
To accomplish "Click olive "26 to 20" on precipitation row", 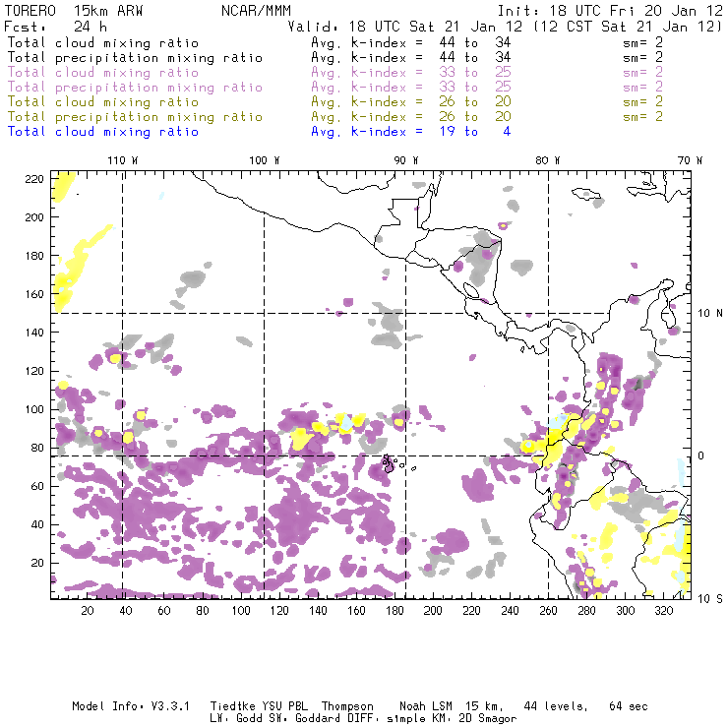I will (x=475, y=116).
